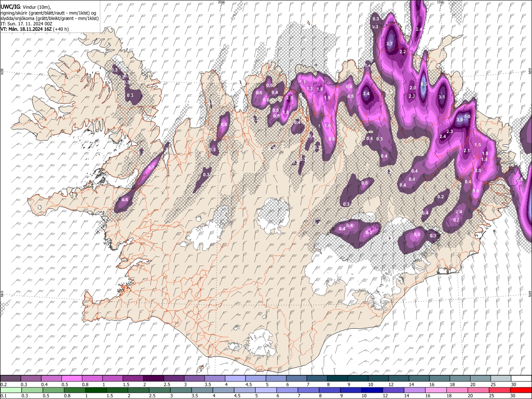This screenshot has width=532, height=399.
Task: Click the UWC/IG title in the header box
Action: click(10, 6)
